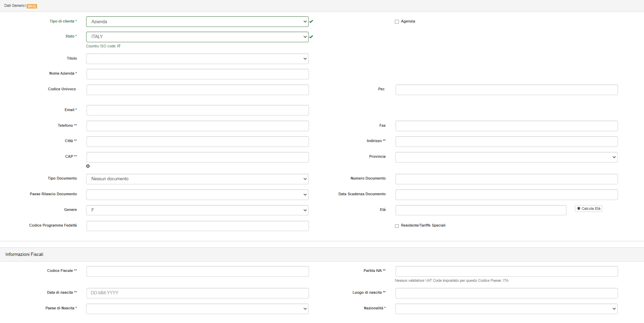
Task: Click the Dati Generici section title
Action: [15, 6]
